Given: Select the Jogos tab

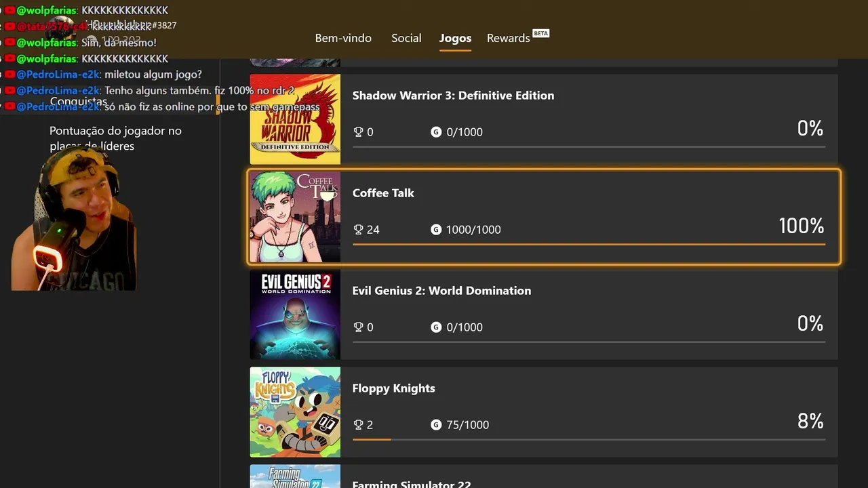Looking at the screenshot, I should (x=455, y=38).
